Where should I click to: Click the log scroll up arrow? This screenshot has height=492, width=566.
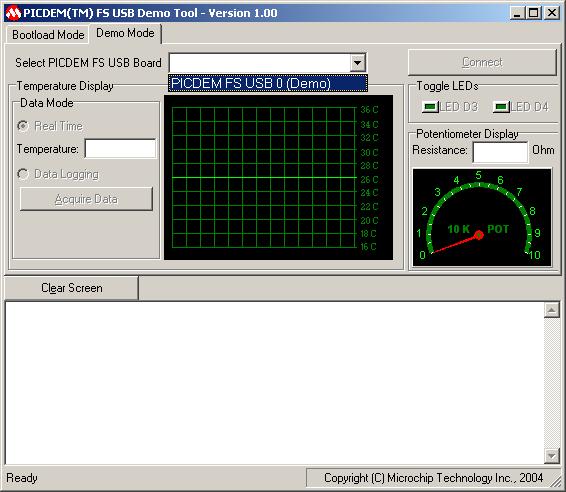(x=551, y=310)
